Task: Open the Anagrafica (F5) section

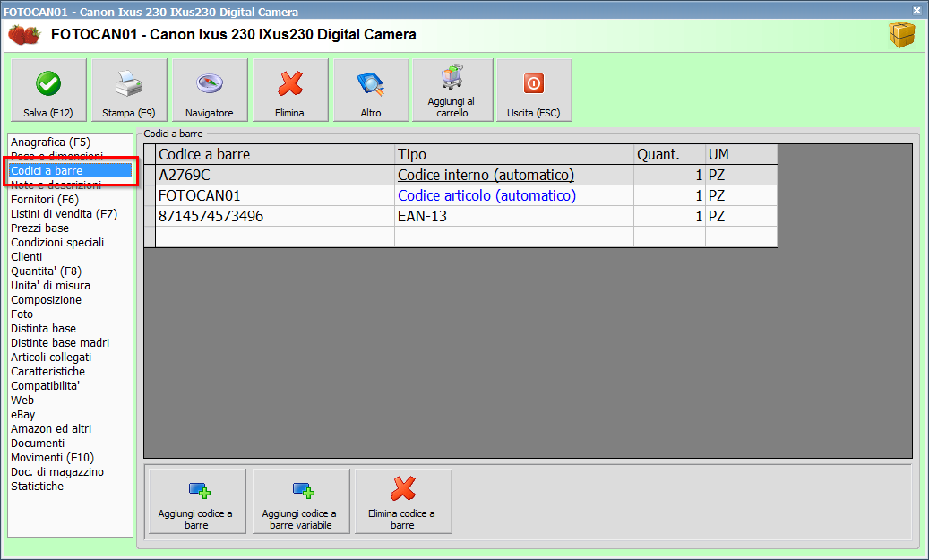Action: click(50, 142)
